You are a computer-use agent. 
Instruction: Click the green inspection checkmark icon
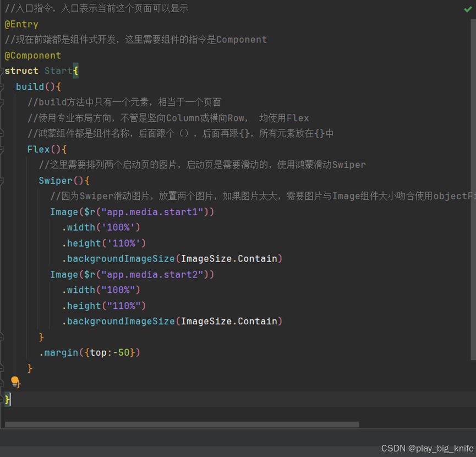pos(468,9)
